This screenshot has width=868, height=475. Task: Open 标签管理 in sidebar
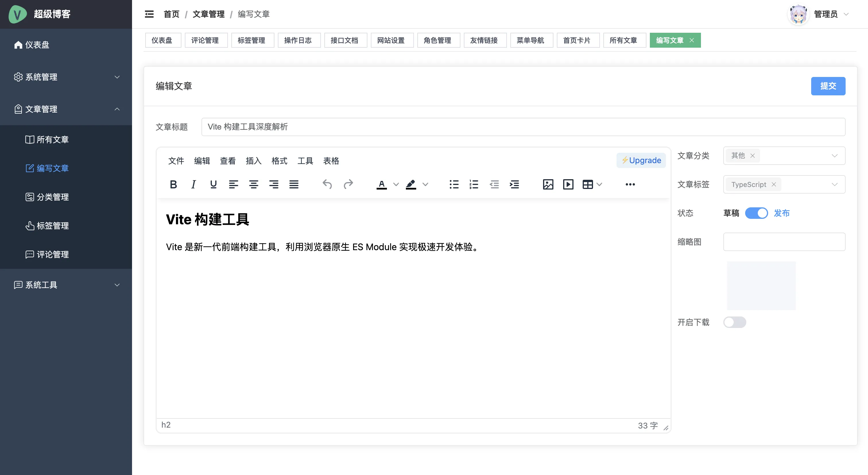click(66, 225)
